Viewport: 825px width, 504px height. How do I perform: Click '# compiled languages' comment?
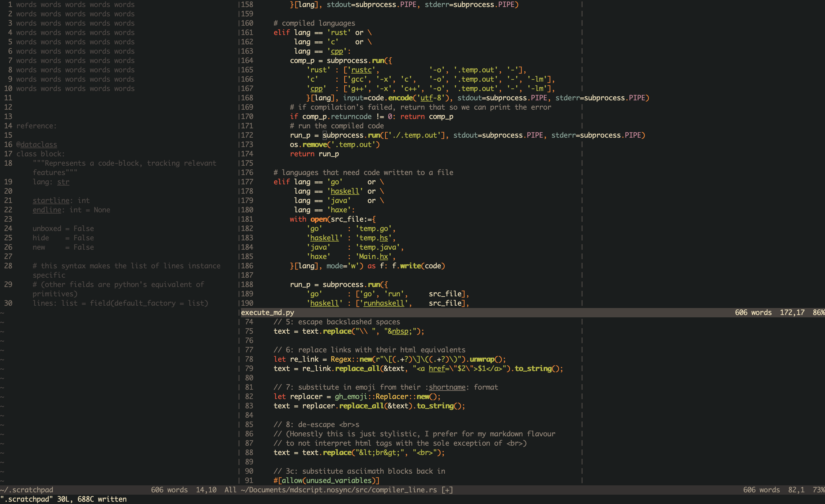314,23
